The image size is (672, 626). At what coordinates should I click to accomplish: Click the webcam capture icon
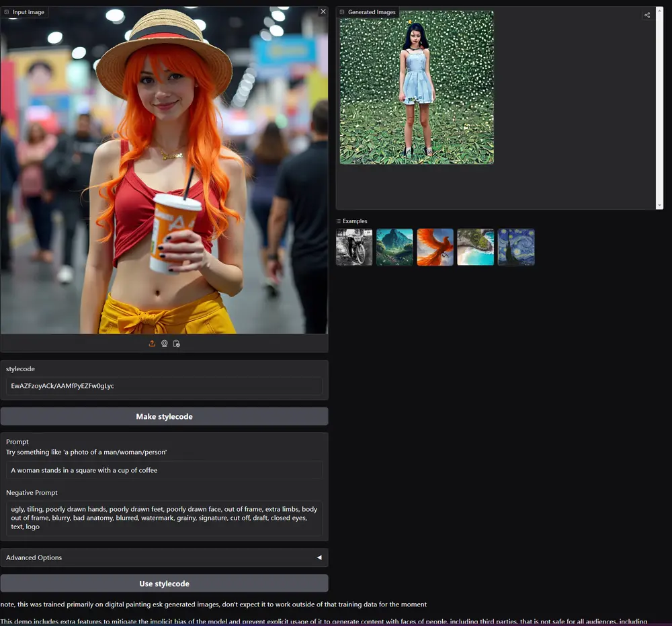pos(164,344)
